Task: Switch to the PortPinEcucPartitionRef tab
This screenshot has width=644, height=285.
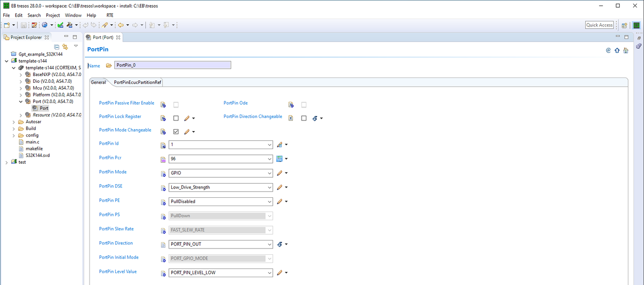Action: (x=137, y=82)
